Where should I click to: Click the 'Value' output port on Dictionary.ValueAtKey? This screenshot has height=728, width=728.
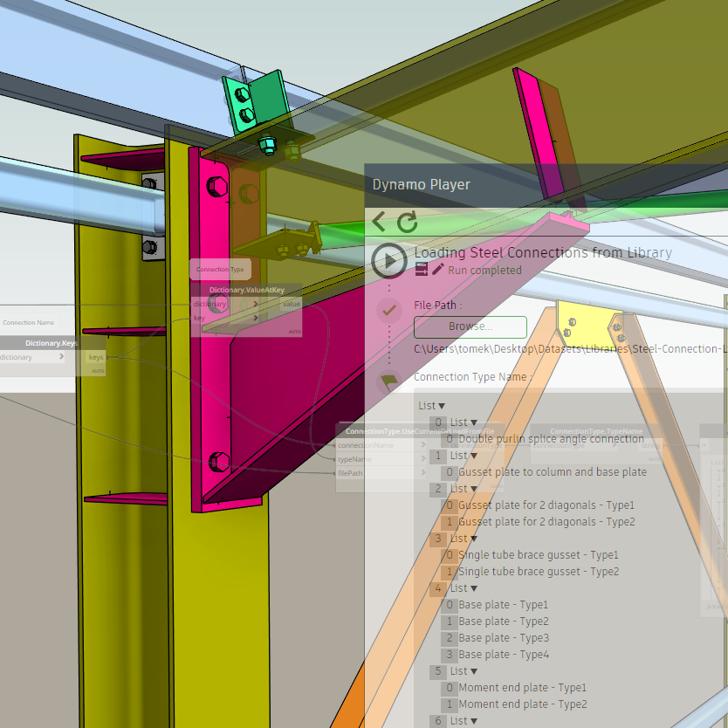[291, 304]
